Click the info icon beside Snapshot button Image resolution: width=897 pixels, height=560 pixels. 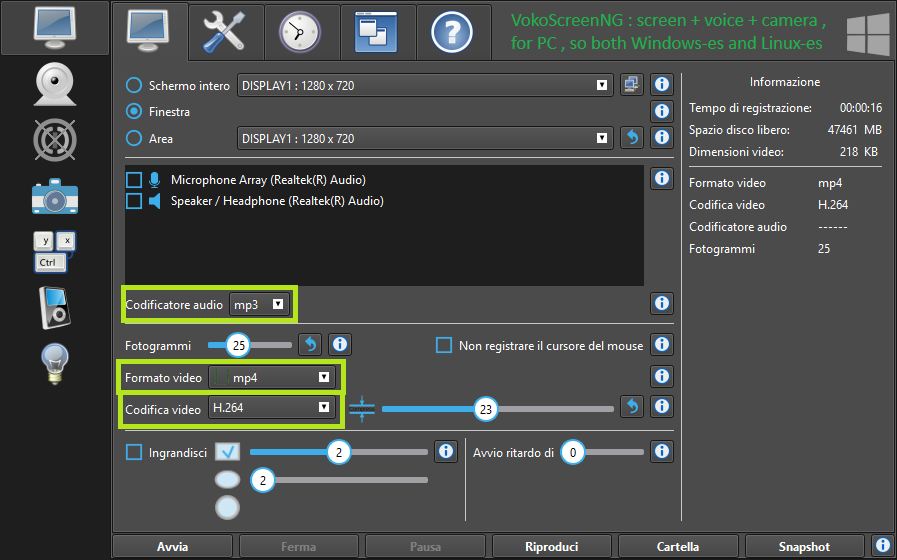[x=883, y=545]
